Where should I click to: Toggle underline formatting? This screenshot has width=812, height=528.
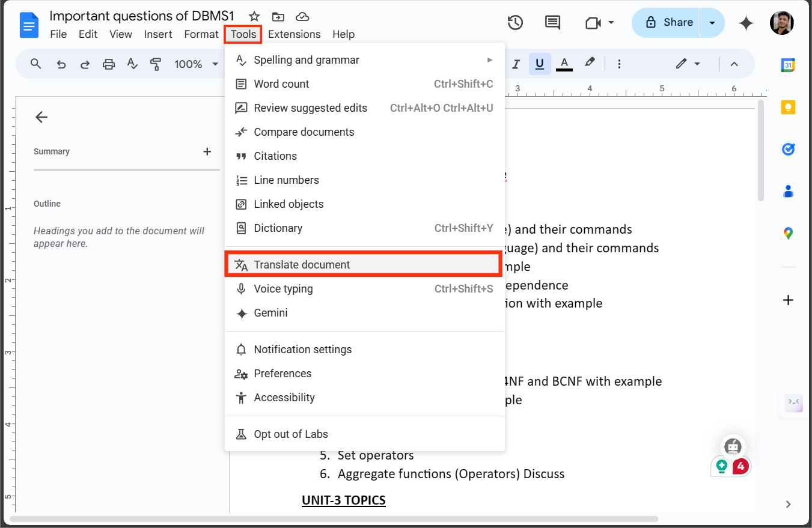[x=540, y=64]
